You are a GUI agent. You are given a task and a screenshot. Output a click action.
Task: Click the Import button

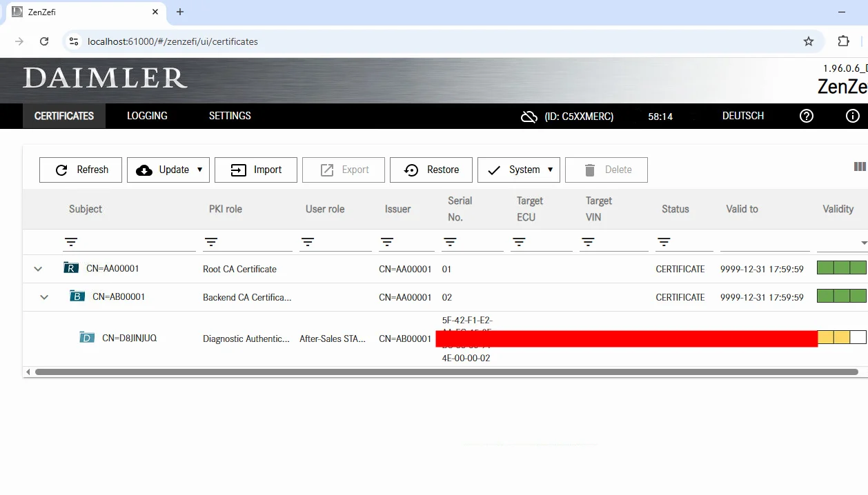pyautogui.click(x=256, y=170)
